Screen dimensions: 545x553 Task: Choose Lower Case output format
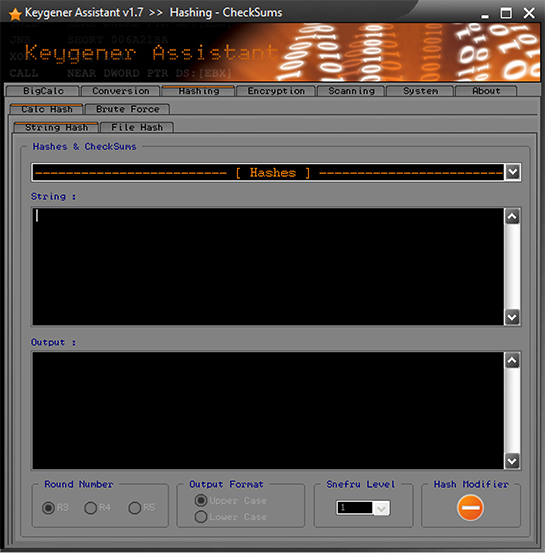click(x=231, y=517)
